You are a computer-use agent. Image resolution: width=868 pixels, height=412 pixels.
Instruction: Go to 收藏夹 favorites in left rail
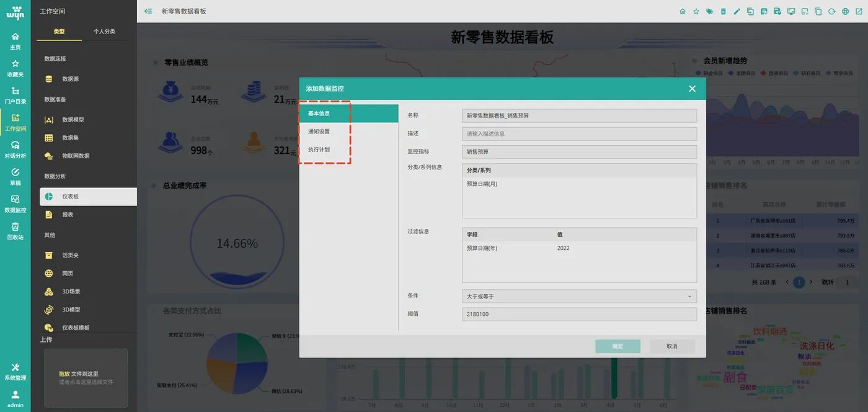tap(15, 68)
